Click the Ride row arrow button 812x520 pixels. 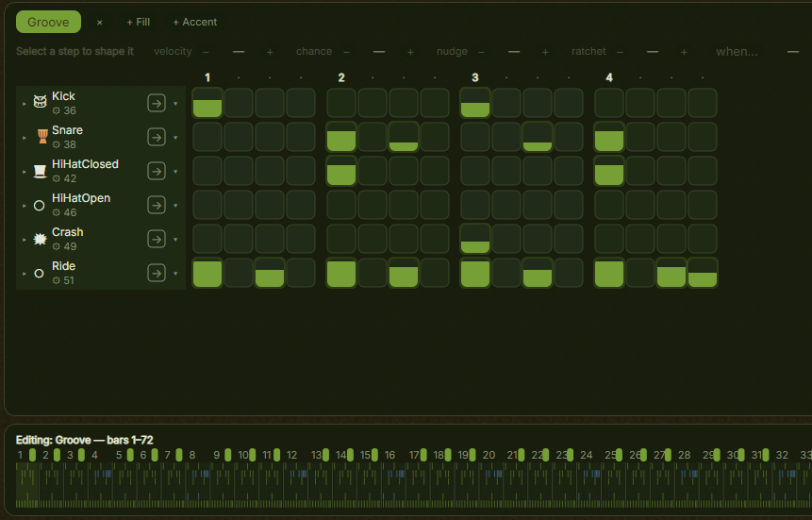tap(157, 273)
